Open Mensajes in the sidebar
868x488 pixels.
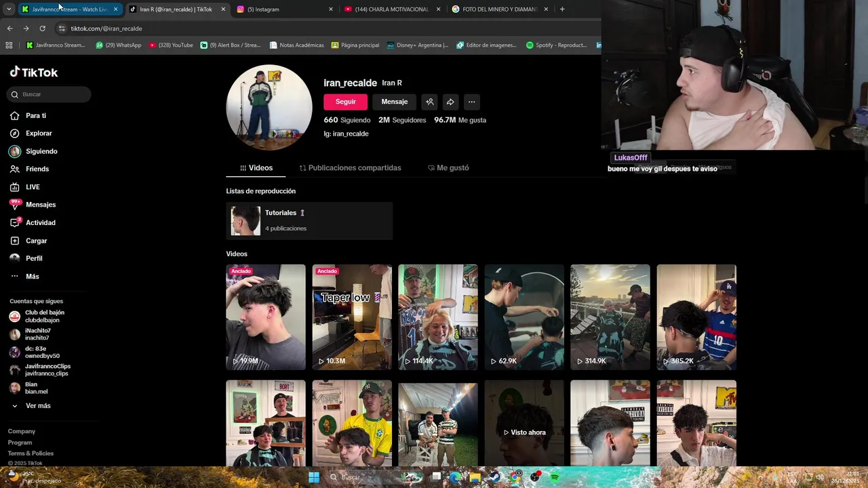(x=33, y=205)
